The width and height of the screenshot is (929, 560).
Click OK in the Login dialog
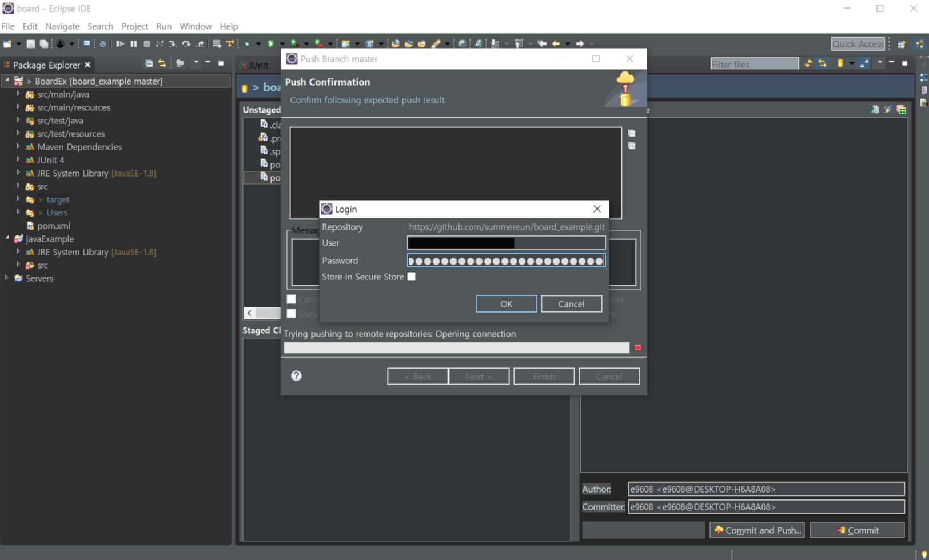click(506, 303)
